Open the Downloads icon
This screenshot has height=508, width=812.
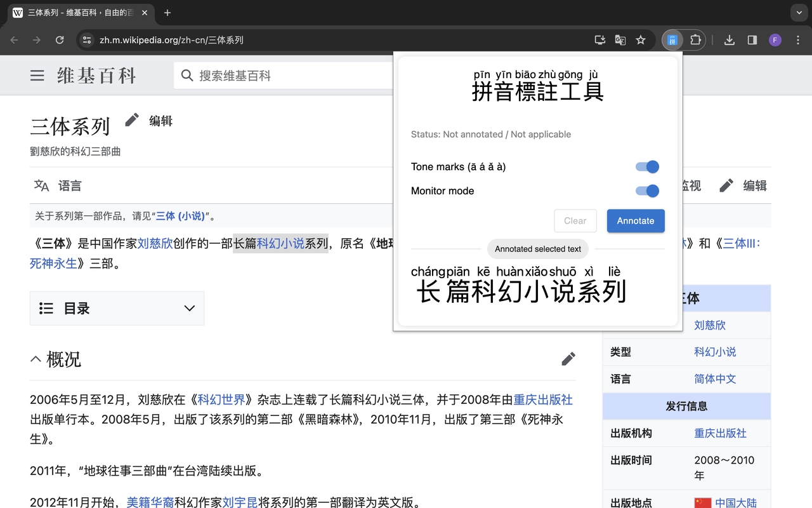click(x=729, y=39)
